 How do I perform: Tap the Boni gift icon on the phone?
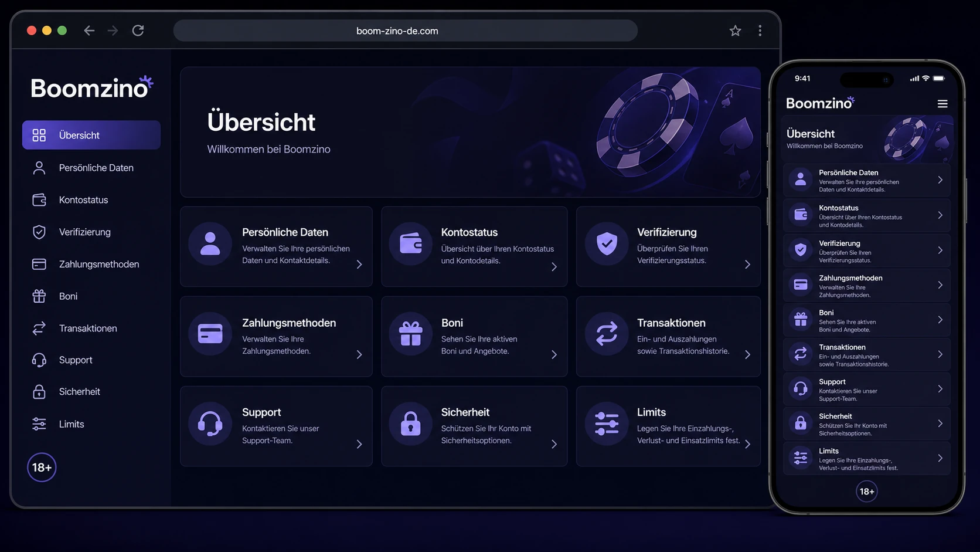tap(801, 320)
